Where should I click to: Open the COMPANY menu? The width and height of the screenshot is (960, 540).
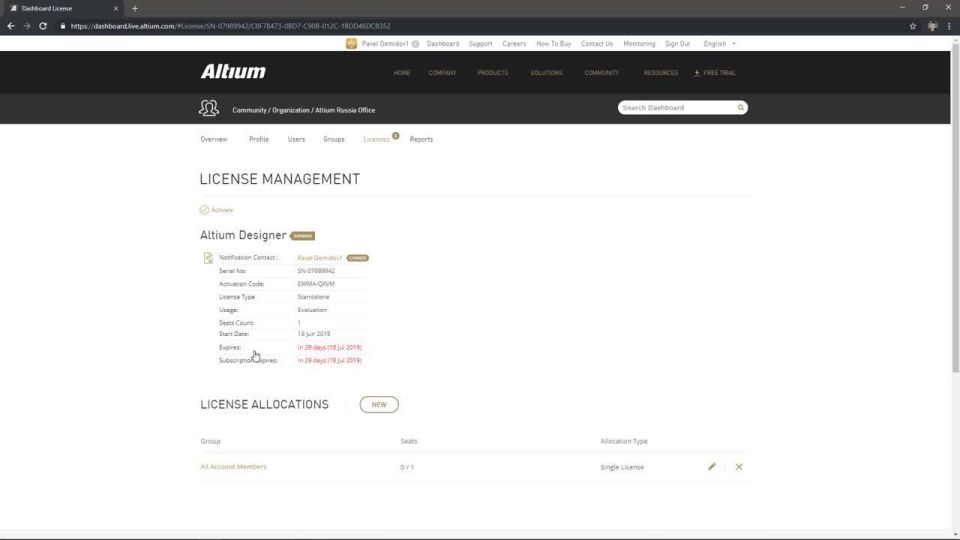click(x=442, y=73)
